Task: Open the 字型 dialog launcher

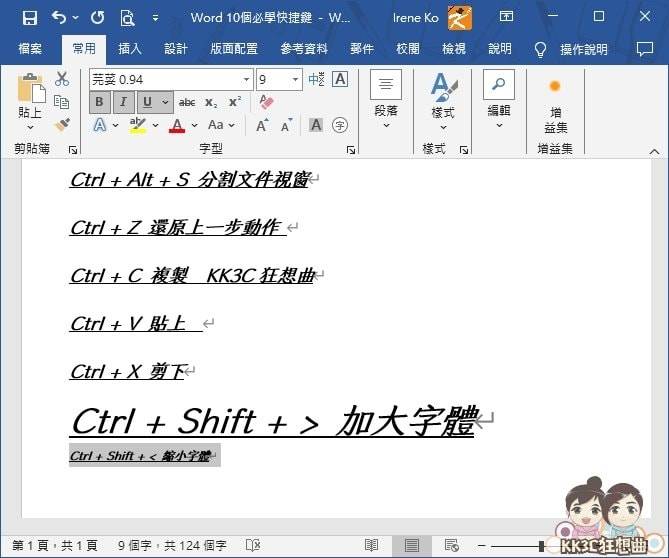Action: pos(351,150)
